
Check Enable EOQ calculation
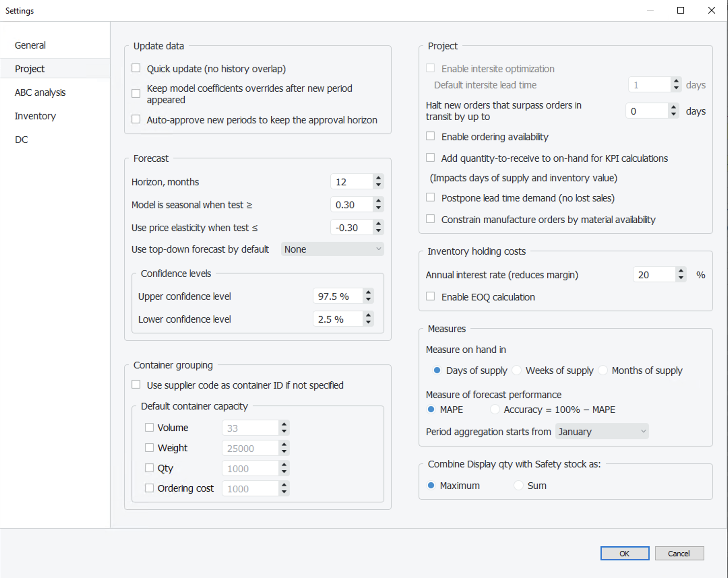click(430, 296)
